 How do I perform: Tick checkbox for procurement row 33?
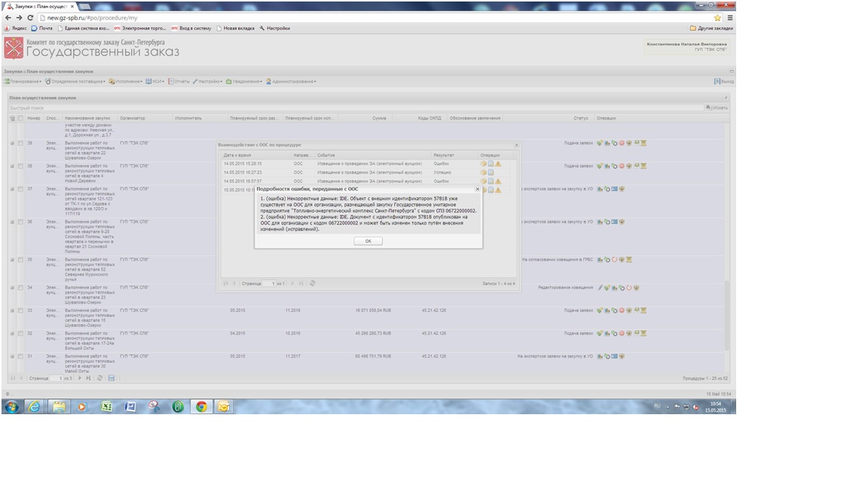(x=20, y=310)
